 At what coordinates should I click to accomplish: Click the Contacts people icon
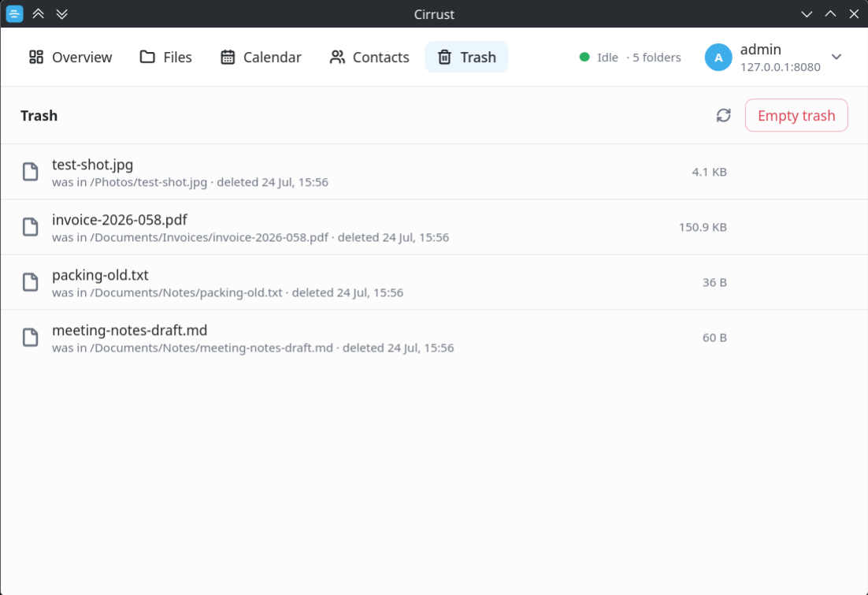[x=337, y=57]
